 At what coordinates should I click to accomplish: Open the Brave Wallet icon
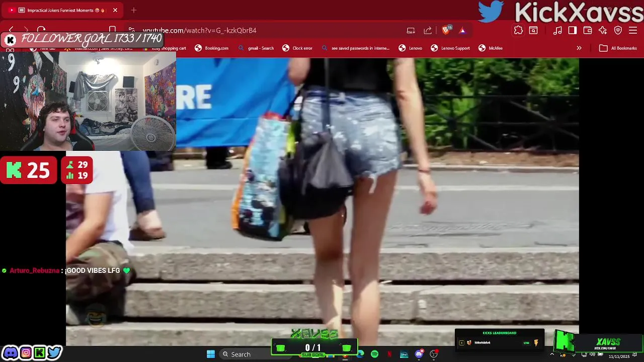pyautogui.click(x=588, y=31)
